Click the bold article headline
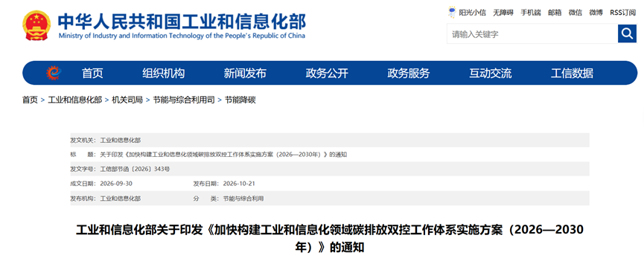 click(329, 239)
